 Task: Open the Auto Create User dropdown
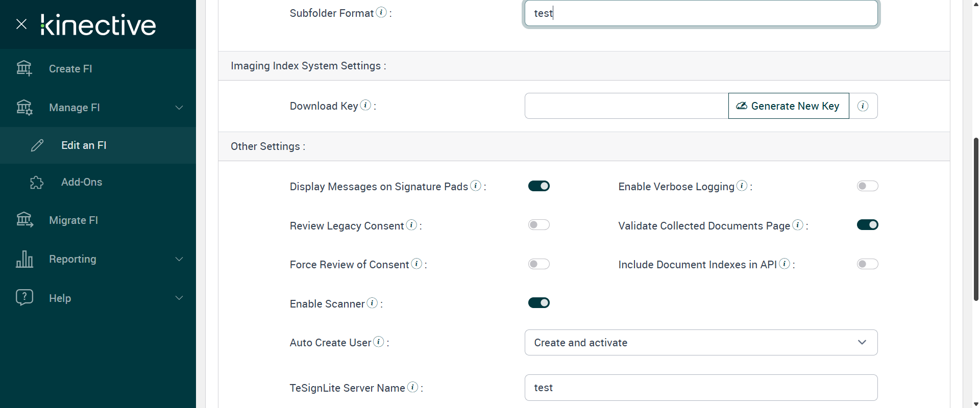pos(701,343)
